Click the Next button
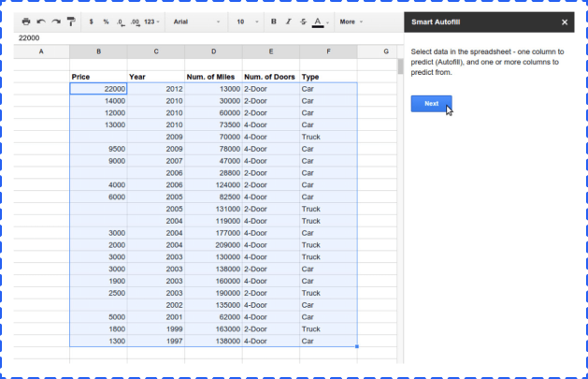Image resolution: width=588 pixels, height=379 pixels. click(x=431, y=103)
